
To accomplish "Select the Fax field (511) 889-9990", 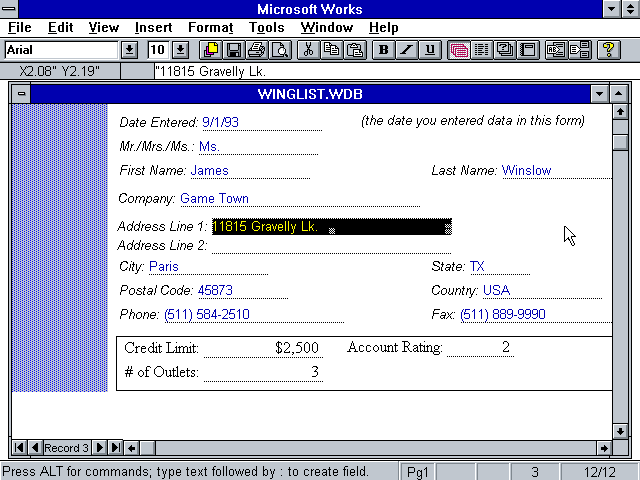I will 536,315.
